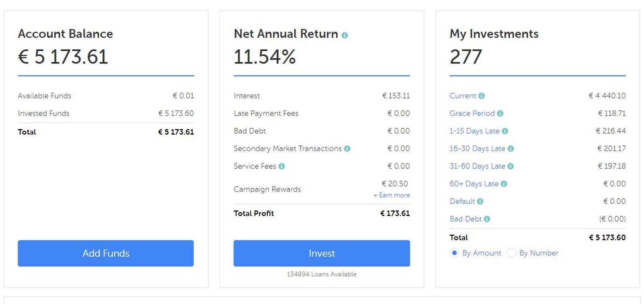Click info icon beside 31-60 Days Late
The width and height of the screenshot is (644, 304).
click(511, 166)
